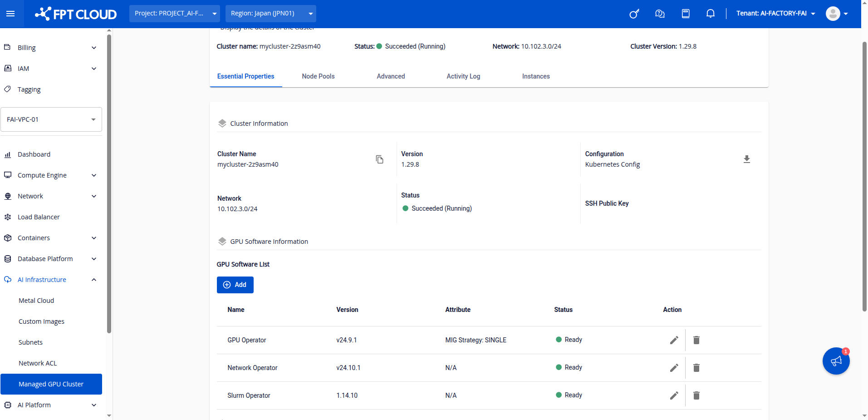Click the floating megaphone announcement button
The height and width of the screenshot is (420, 868).
click(x=835, y=361)
